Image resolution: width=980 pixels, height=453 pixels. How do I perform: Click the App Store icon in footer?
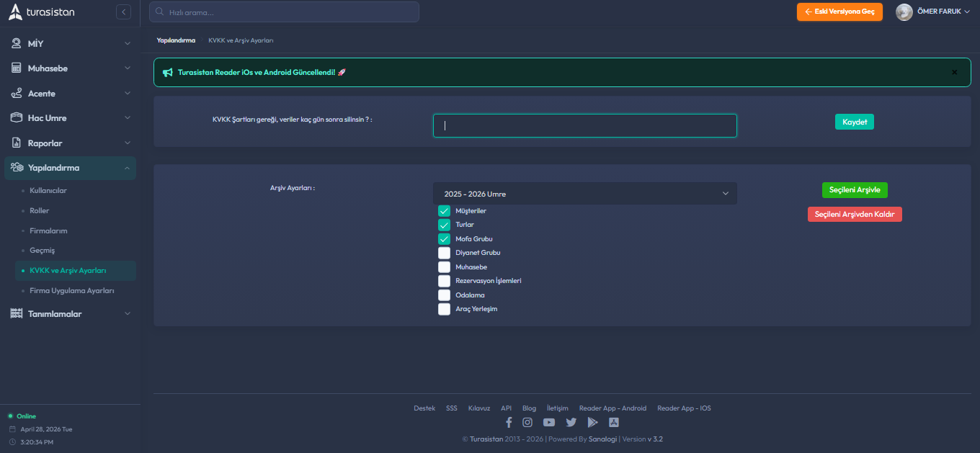614,423
